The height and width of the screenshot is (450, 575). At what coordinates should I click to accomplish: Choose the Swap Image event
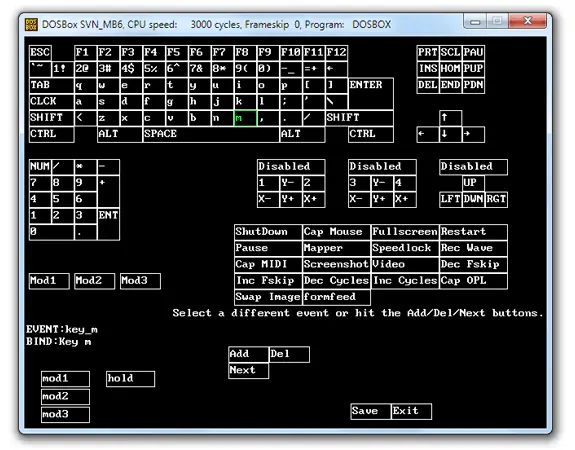pos(268,297)
